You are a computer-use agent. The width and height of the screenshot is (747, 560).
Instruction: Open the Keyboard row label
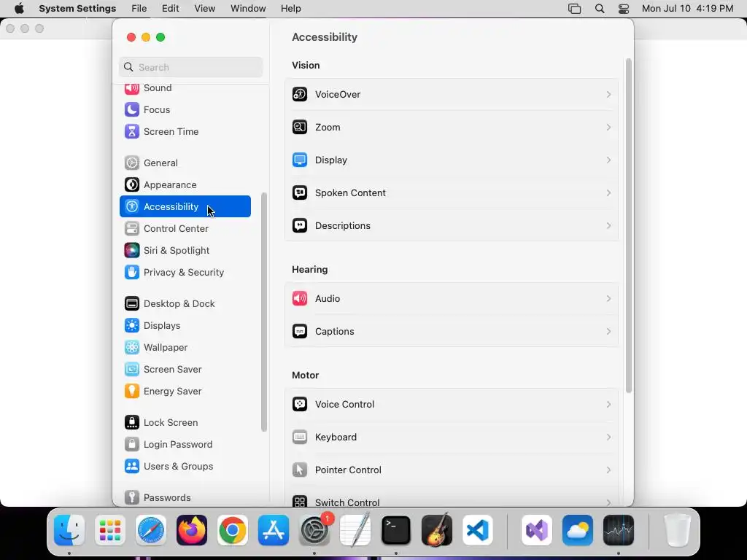click(x=336, y=437)
